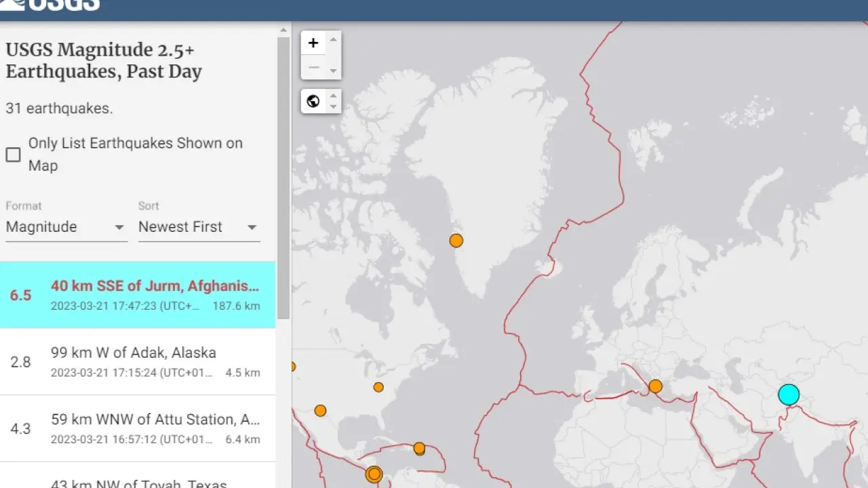Select the small marker in central United States

(x=378, y=387)
